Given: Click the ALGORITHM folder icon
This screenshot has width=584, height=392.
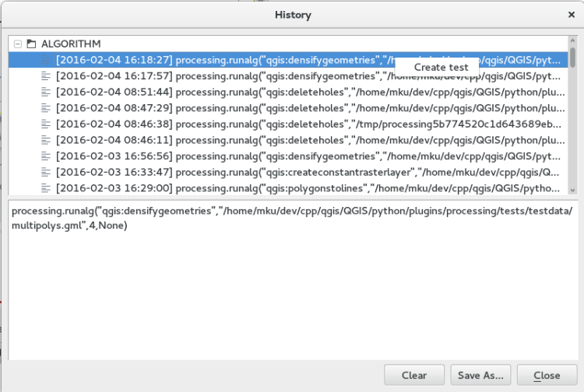Looking at the screenshot, I should [x=31, y=44].
